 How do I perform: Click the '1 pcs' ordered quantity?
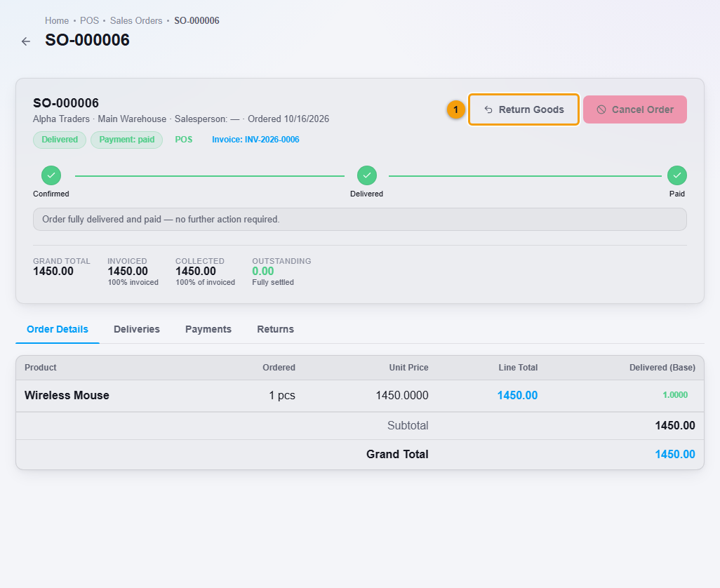pyautogui.click(x=282, y=395)
